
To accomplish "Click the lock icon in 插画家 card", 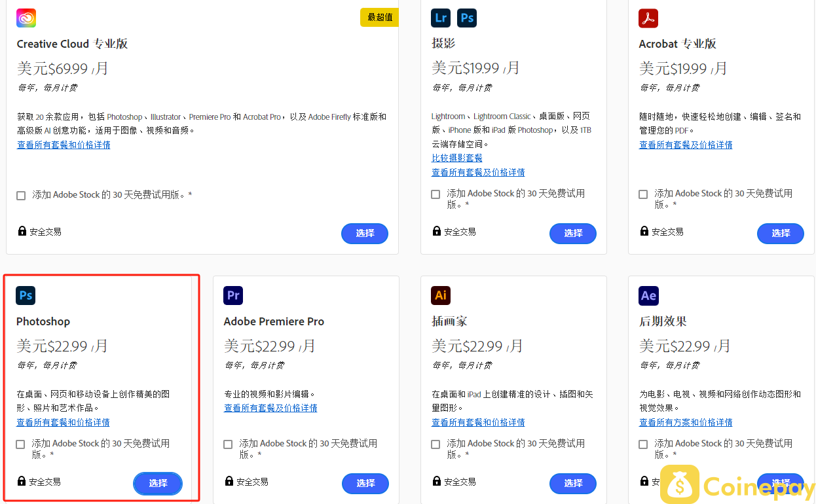I will click(437, 481).
